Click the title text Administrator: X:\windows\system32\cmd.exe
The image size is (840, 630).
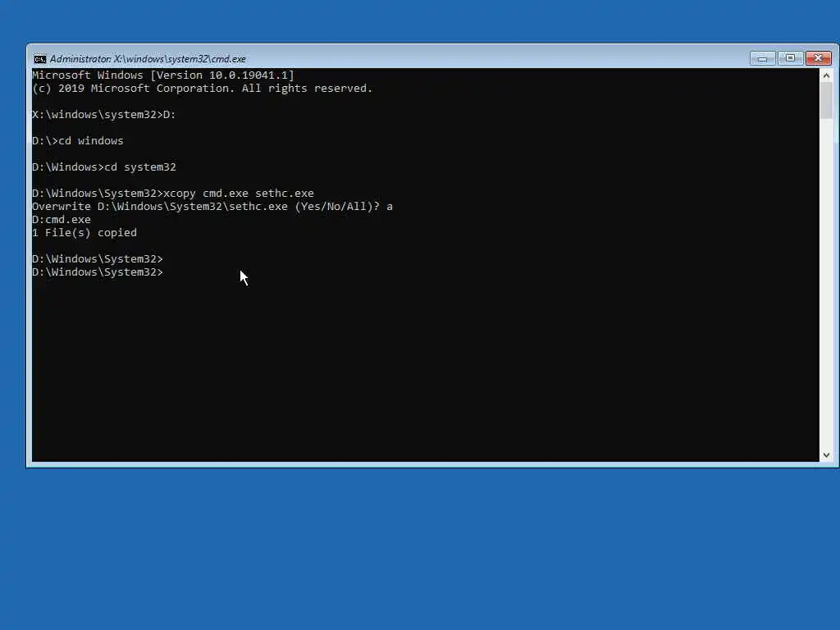tap(148, 59)
